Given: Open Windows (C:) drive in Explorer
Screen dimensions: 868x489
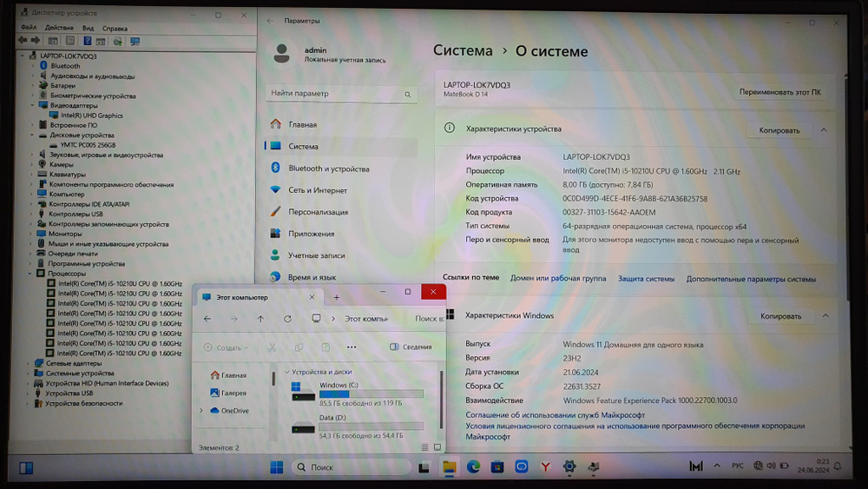Looking at the screenshot, I should pyautogui.click(x=358, y=393).
